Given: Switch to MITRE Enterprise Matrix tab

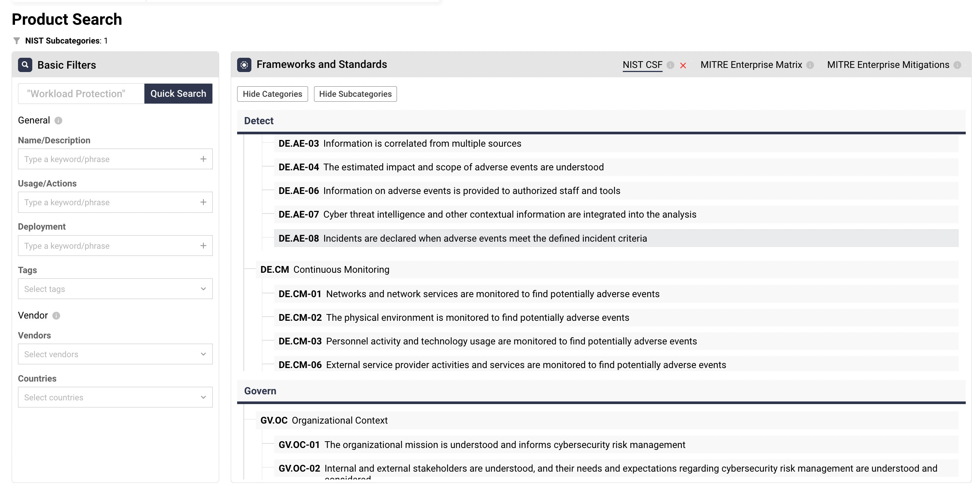Looking at the screenshot, I should pos(752,65).
